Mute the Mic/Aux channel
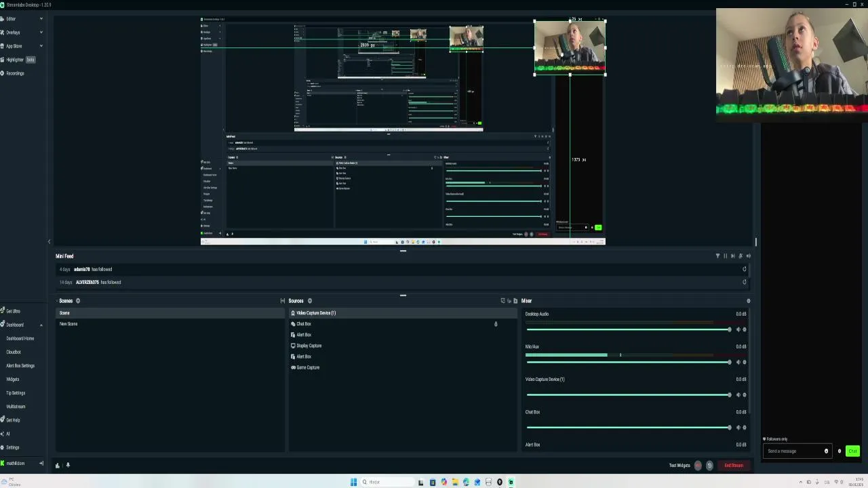This screenshot has width=868, height=488. point(738,362)
